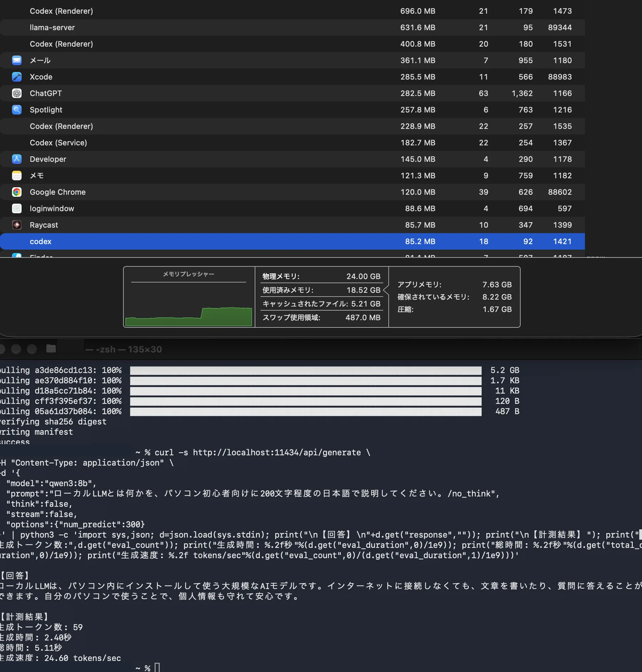The width and height of the screenshot is (642, 672).
Task: Click the 5.2 GB download size text
Action: coord(505,370)
